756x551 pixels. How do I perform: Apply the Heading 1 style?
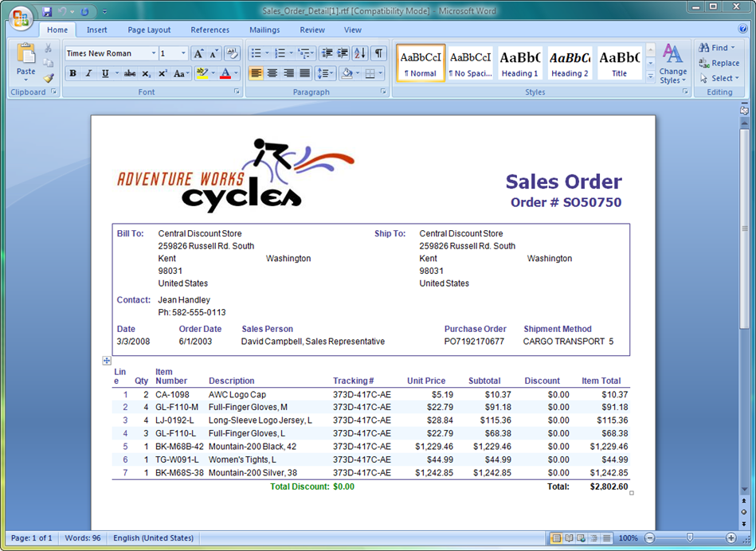(x=519, y=63)
